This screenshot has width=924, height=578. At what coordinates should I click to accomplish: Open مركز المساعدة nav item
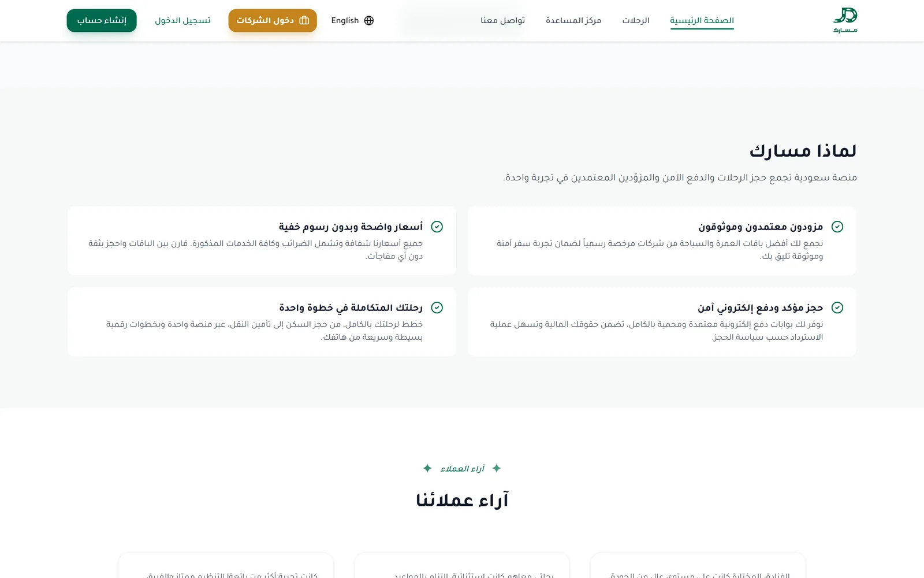(x=573, y=21)
